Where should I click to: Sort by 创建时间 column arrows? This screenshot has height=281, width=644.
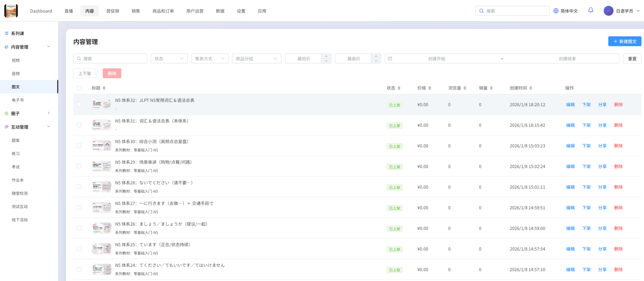tap(530, 88)
